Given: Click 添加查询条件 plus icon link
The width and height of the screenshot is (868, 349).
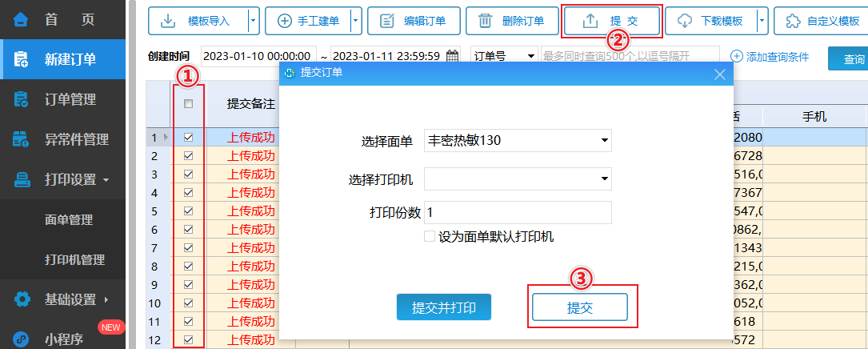Looking at the screenshot, I should 770,57.
